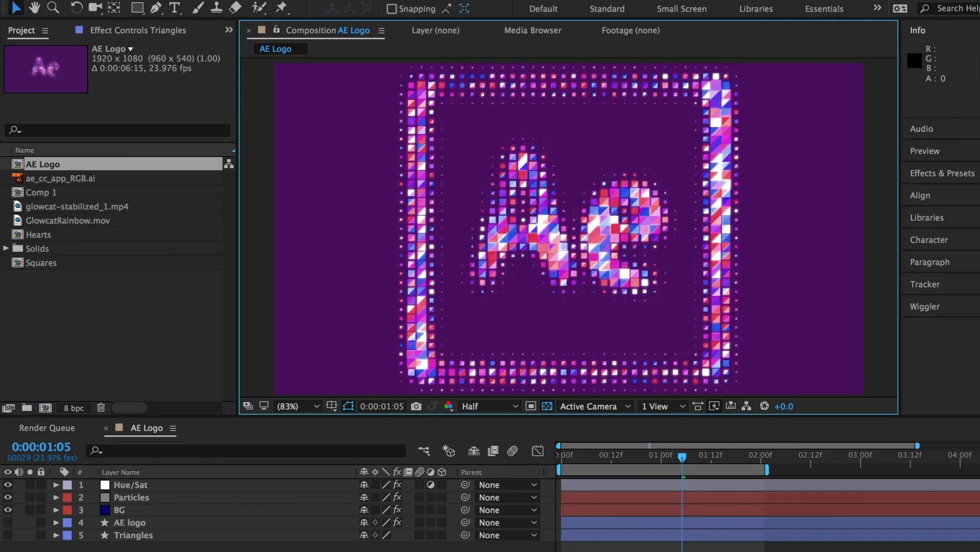Switch to Effect Controls Triangles tab
This screenshot has width=980, height=552.
coord(138,31)
